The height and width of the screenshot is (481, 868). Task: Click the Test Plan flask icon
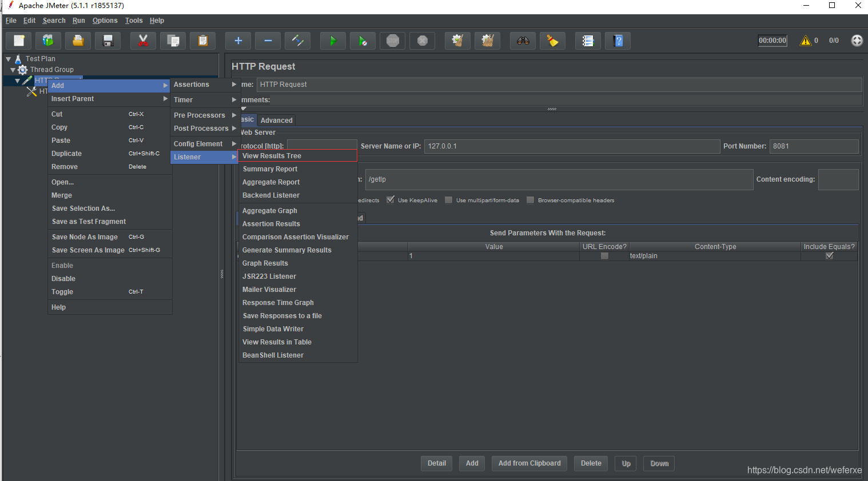pyautogui.click(x=18, y=59)
